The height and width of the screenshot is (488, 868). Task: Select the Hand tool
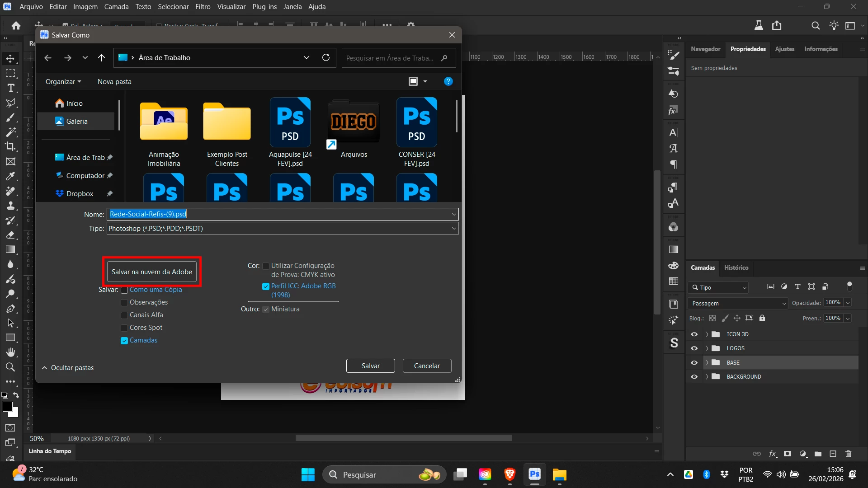pyautogui.click(x=11, y=352)
